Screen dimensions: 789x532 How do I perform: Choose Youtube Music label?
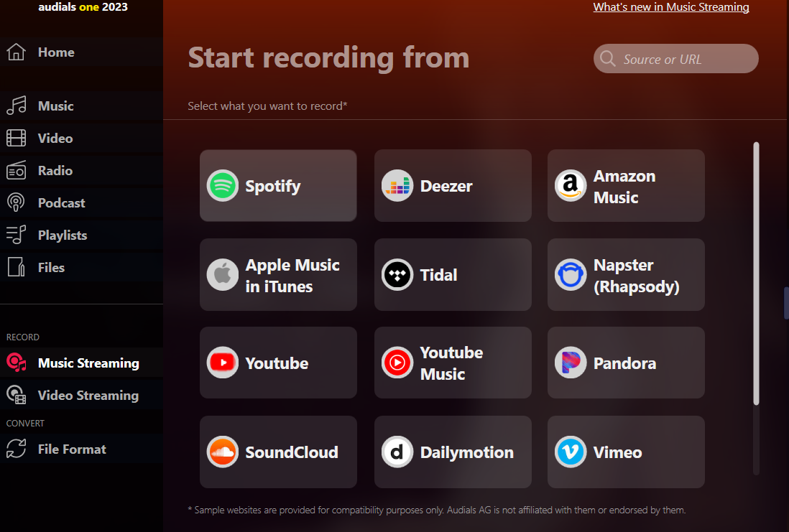(451, 363)
